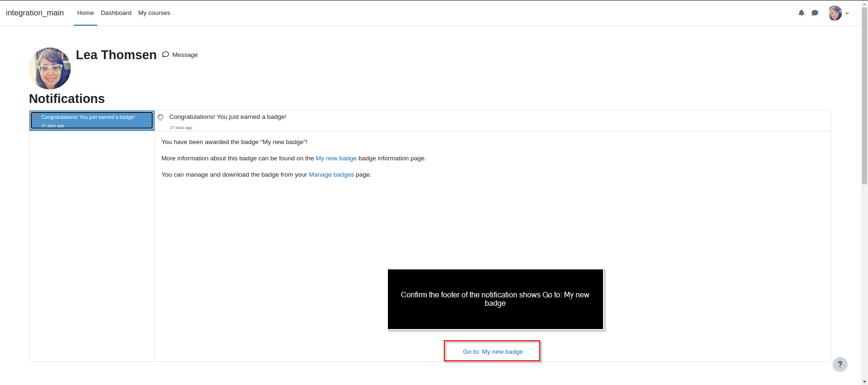Click Lea Thomsen's large profile picture
This screenshot has width=868, height=385.
point(50,69)
